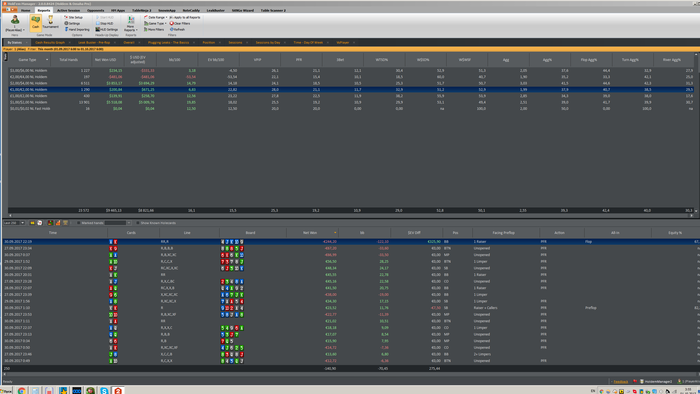Image resolution: width=700 pixels, height=394 pixels.
Task: Select the $0,01/$0,02 NL Fast Holdem row
Action: 351,108
